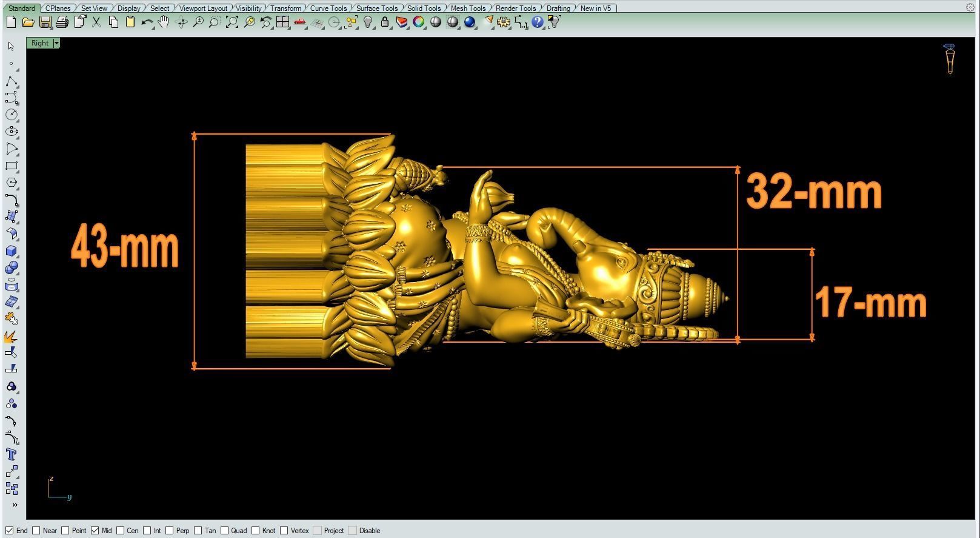Open the color wheel Properties icon
Viewport: 980px width, 538px height.
(x=418, y=22)
